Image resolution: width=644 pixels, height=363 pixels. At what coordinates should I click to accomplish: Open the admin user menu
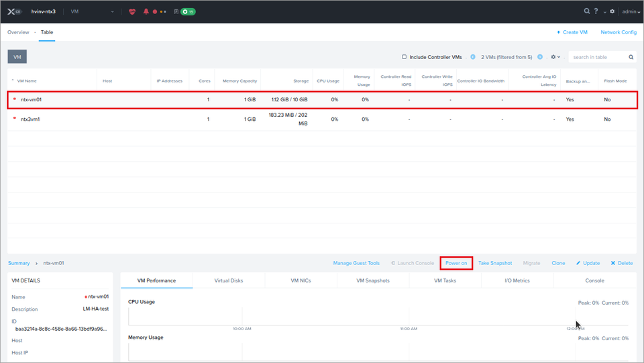[631, 11]
